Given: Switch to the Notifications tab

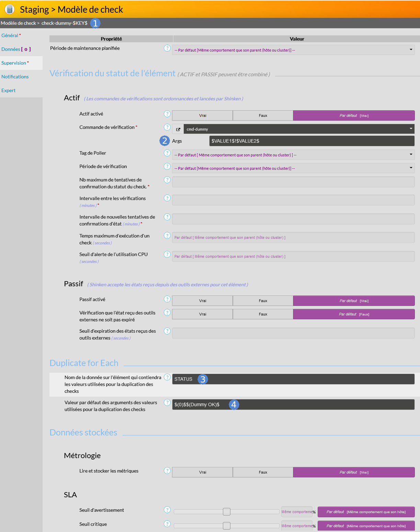Looking at the screenshot, I should click(15, 77).
